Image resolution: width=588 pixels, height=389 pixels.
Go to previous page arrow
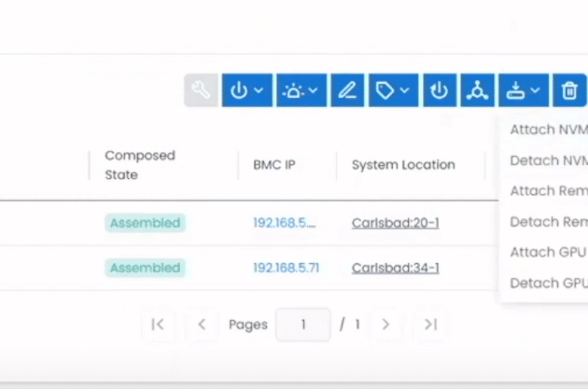[x=202, y=324]
